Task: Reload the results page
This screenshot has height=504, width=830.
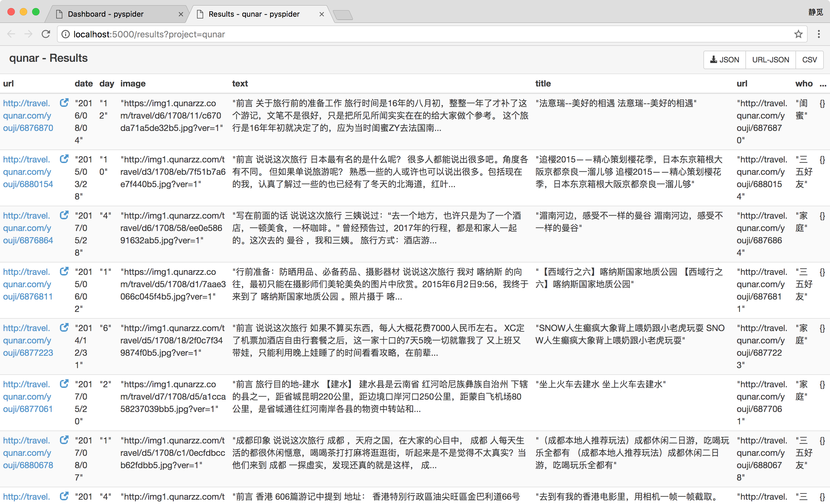Action: click(x=46, y=34)
